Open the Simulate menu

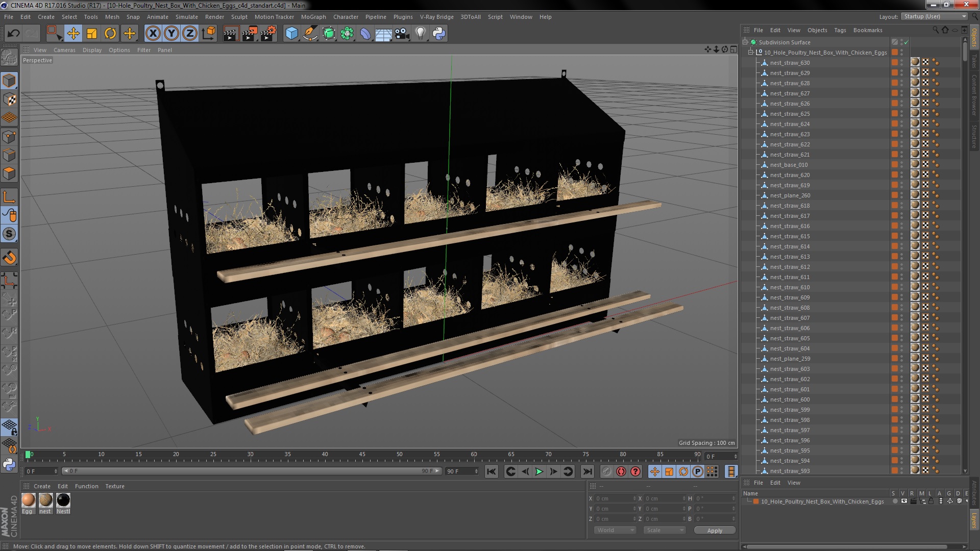point(186,17)
